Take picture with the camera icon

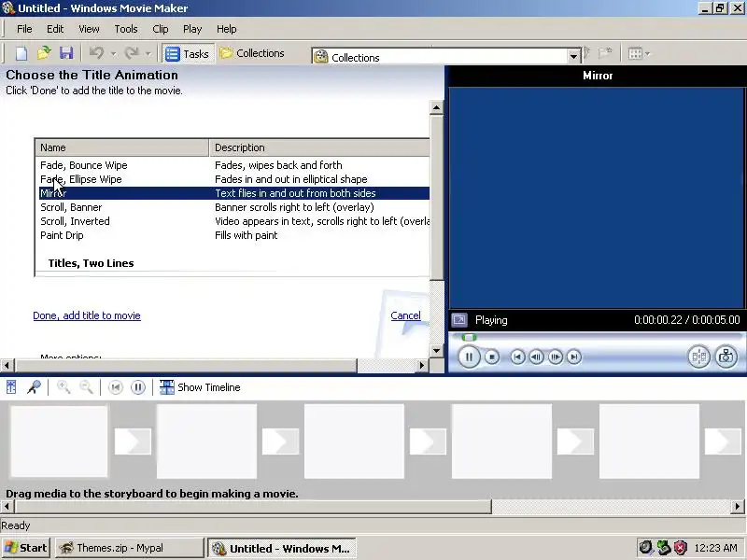726,357
